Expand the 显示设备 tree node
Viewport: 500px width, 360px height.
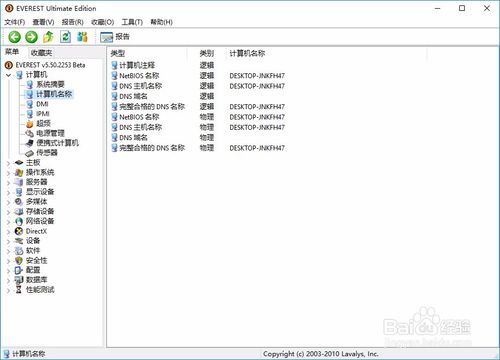coord(8,192)
